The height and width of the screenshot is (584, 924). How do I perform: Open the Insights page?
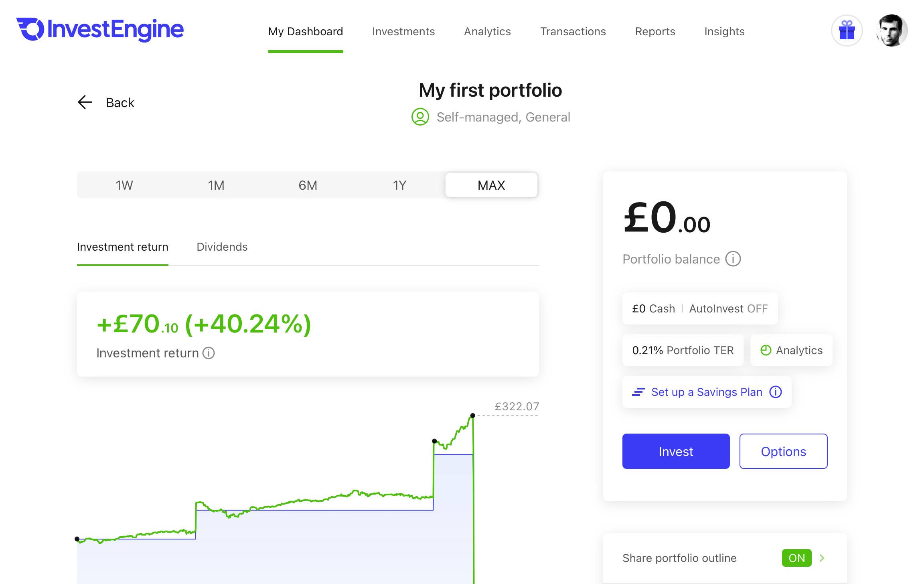tap(724, 31)
